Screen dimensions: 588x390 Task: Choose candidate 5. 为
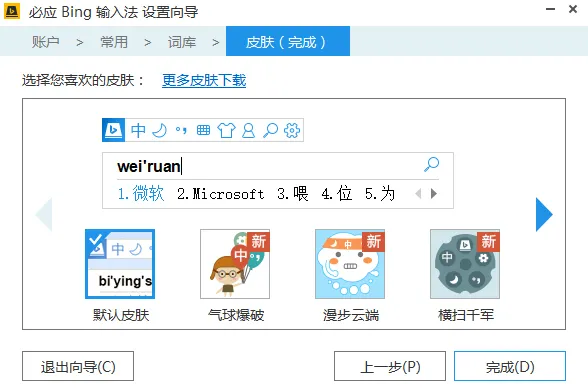click(380, 194)
